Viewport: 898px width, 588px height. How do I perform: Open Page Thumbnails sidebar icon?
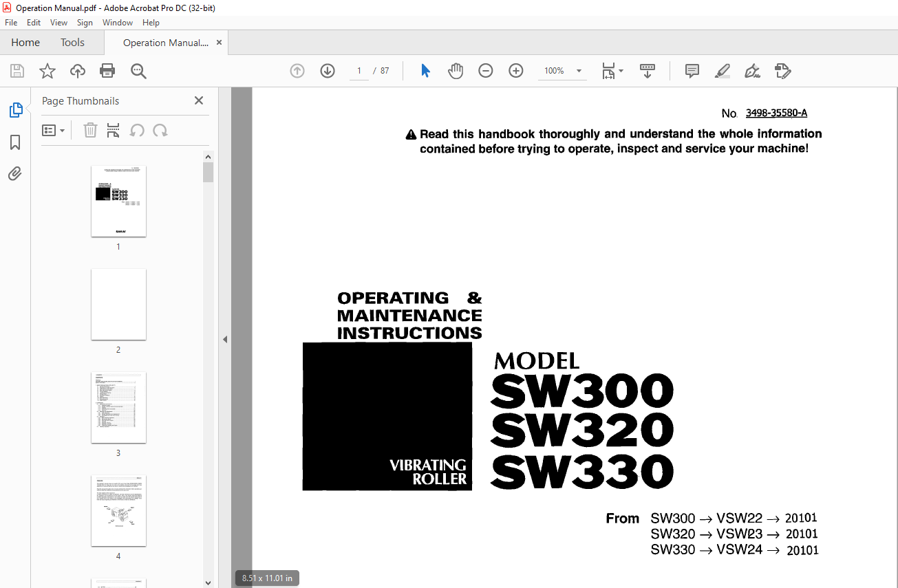pos(15,110)
